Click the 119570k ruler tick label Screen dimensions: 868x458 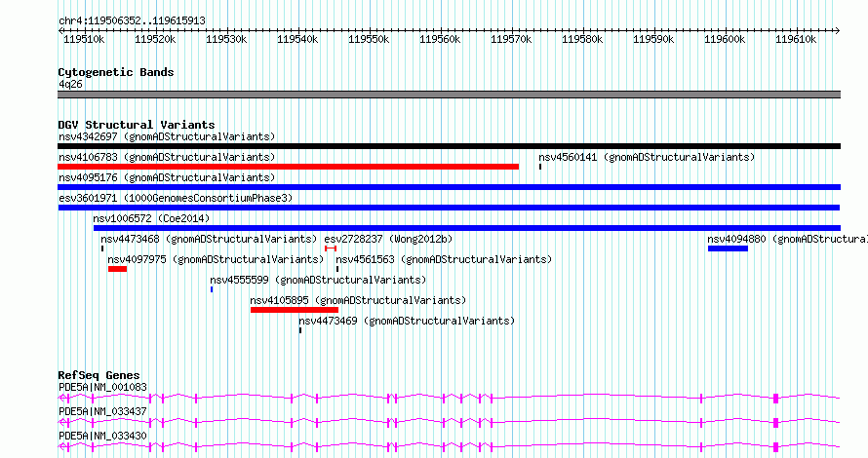511,39
